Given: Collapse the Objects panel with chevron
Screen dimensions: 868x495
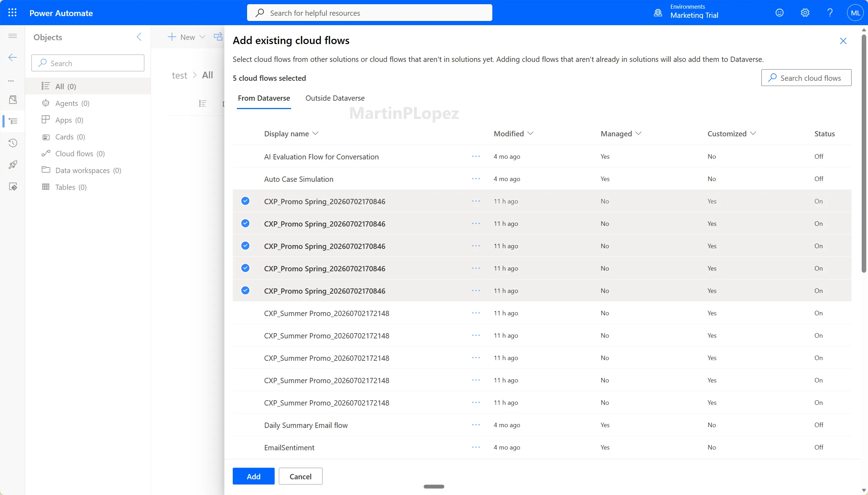Looking at the screenshot, I should [x=139, y=37].
